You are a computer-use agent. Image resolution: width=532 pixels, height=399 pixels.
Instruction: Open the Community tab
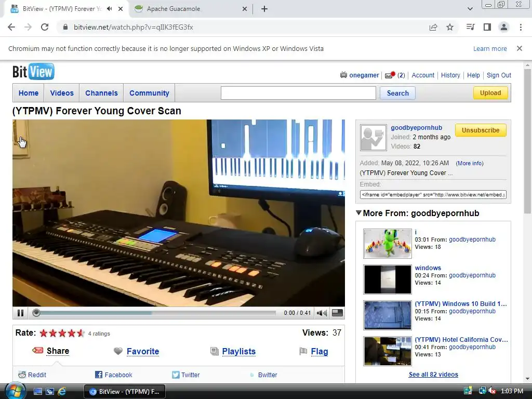pyautogui.click(x=149, y=93)
